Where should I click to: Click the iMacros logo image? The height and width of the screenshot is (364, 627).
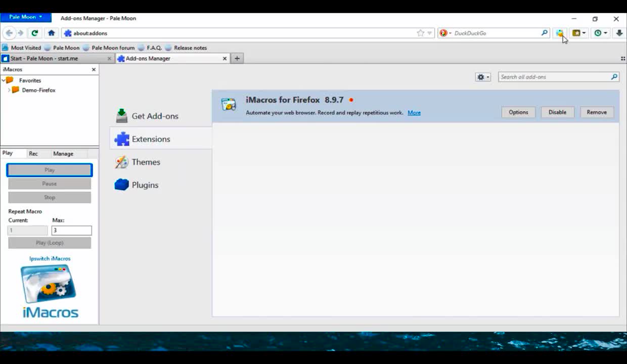tap(50, 291)
